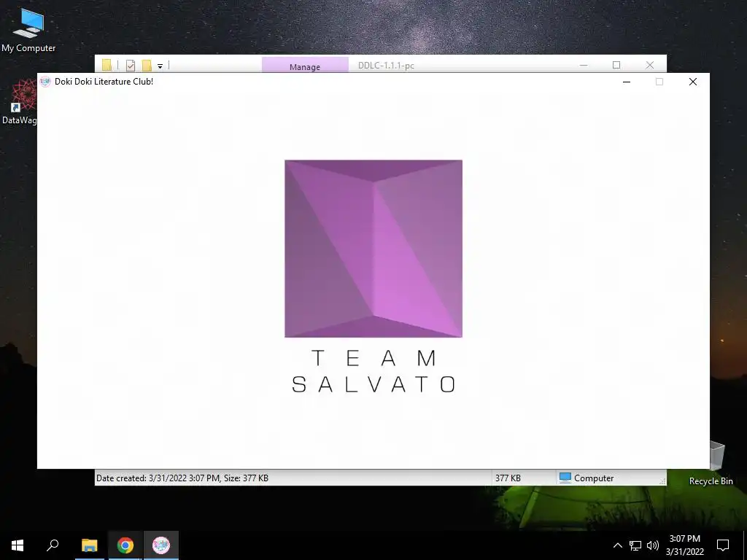The height and width of the screenshot is (560, 747).
Task: Open File Explorer from the taskbar
Action: click(x=89, y=545)
